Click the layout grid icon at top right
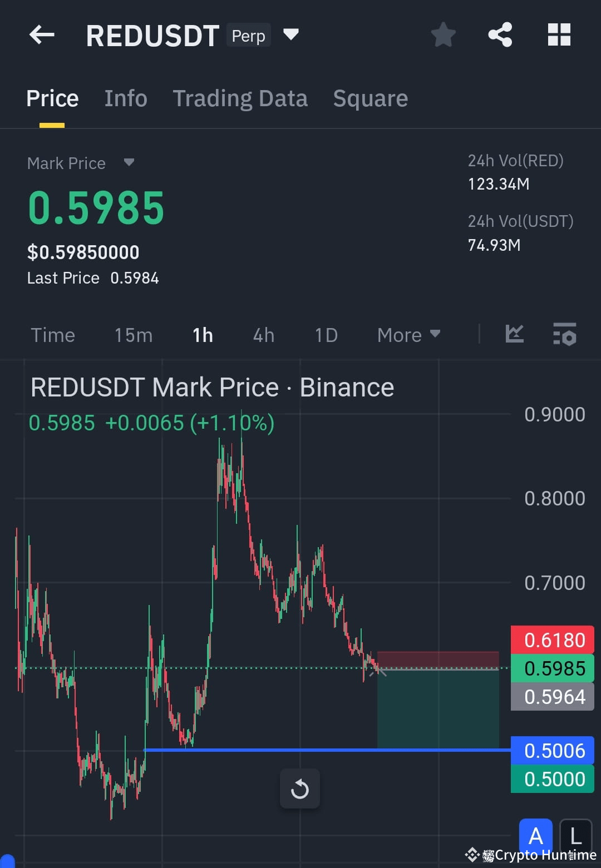Image resolution: width=601 pixels, height=868 pixels. 559,34
